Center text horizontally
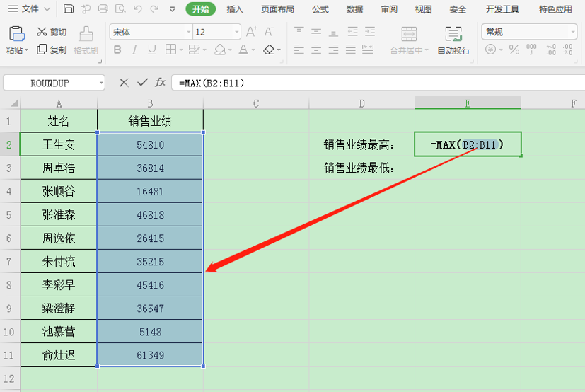This screenshot has height=392, width=585. [316, 50]
